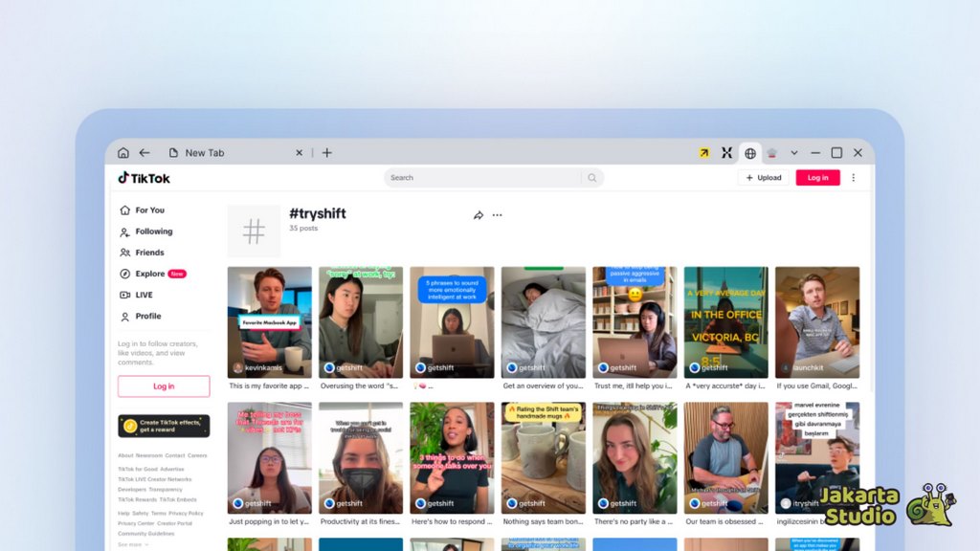The height and width of the screenshot is (551, 980).
Task: Open the Following page
Action: (146, 231)
